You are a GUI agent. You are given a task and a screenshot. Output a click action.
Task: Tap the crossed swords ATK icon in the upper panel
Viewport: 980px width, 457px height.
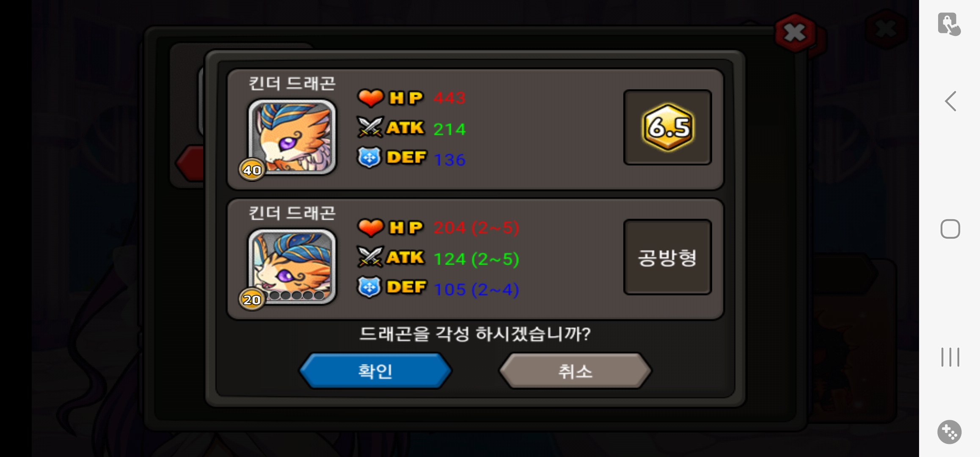[x=370, y=127]
